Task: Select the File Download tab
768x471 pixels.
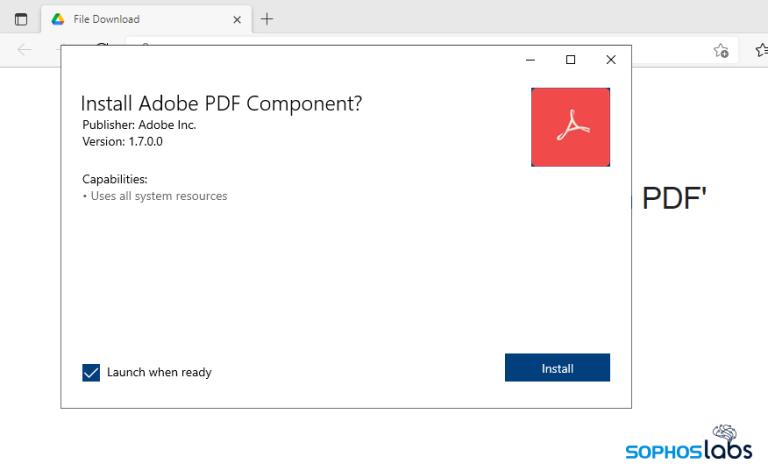Action: [146, 19]
